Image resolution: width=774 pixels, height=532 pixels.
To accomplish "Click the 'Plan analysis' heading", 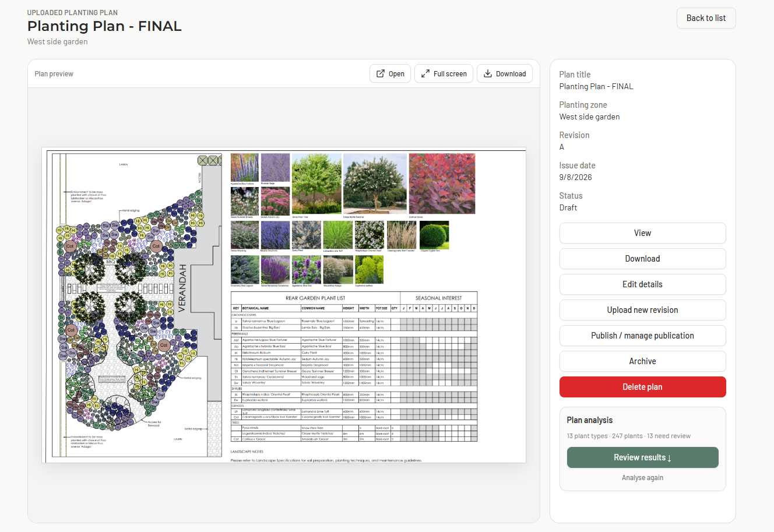I will pos(590,420).
